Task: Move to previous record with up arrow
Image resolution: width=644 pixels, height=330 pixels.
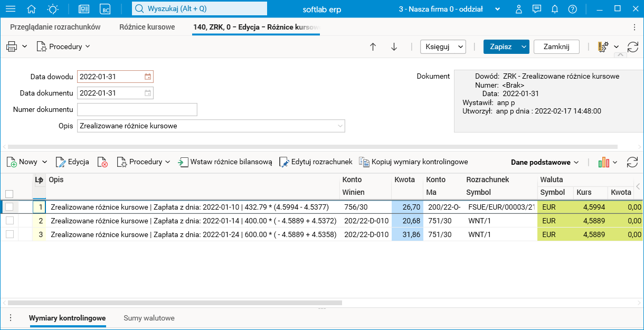Action: click(x=373, y=46)
